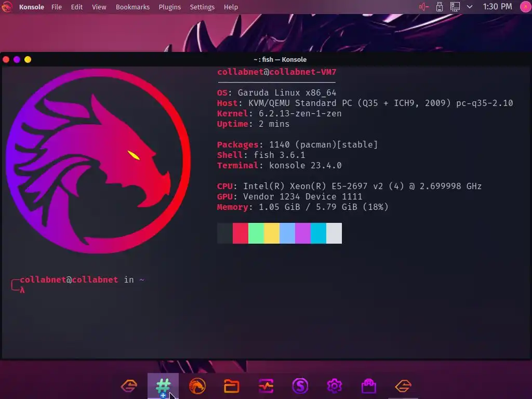Open the shopping bag software store in the dock
The image size is (532, 399).
(x=369, y=386)
